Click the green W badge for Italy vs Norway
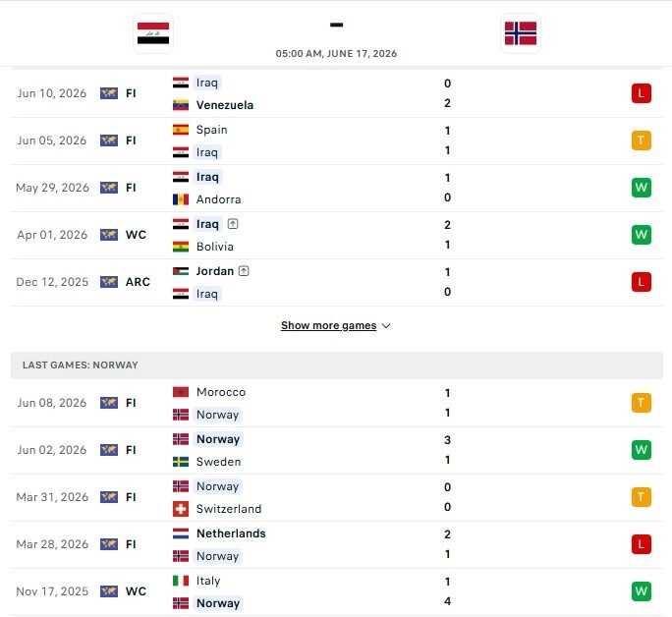The width and height of the screenshot is (672, 617). click(x=642, y=591)
